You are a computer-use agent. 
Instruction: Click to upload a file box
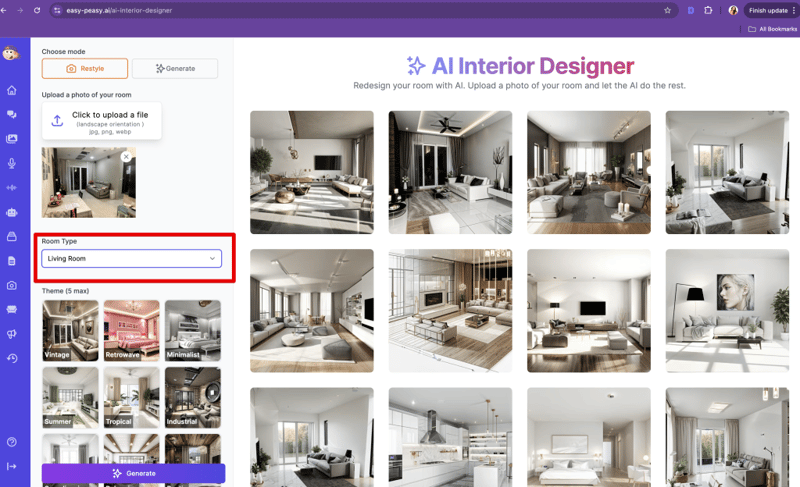(102, 121)
